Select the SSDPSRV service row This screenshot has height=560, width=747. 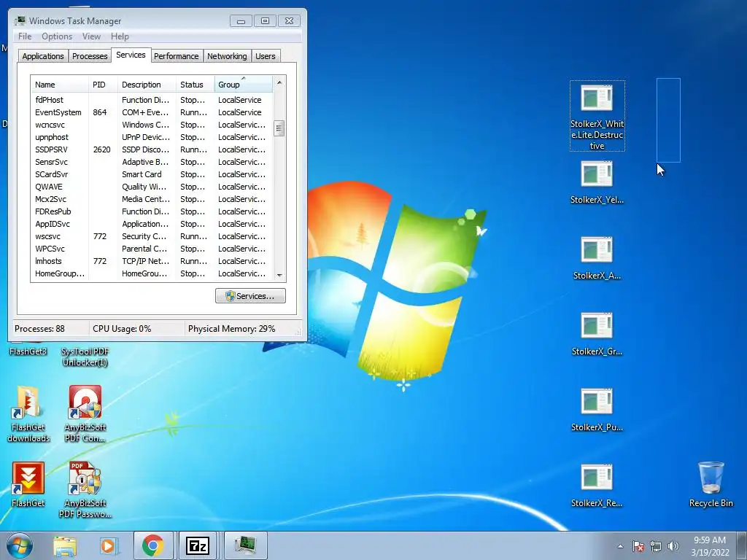click(x=152, y=149)
